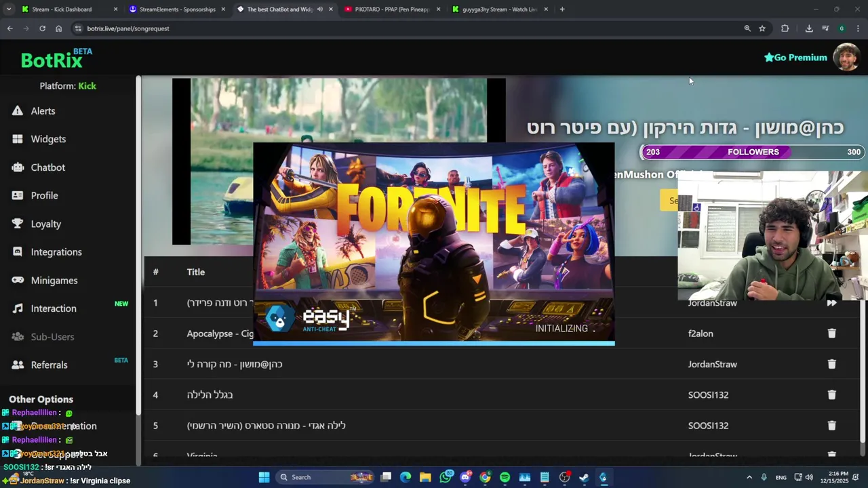868x488 pixels.
Task: Close the Kick Dashboard tab
Action: click(x=115, y=9)
